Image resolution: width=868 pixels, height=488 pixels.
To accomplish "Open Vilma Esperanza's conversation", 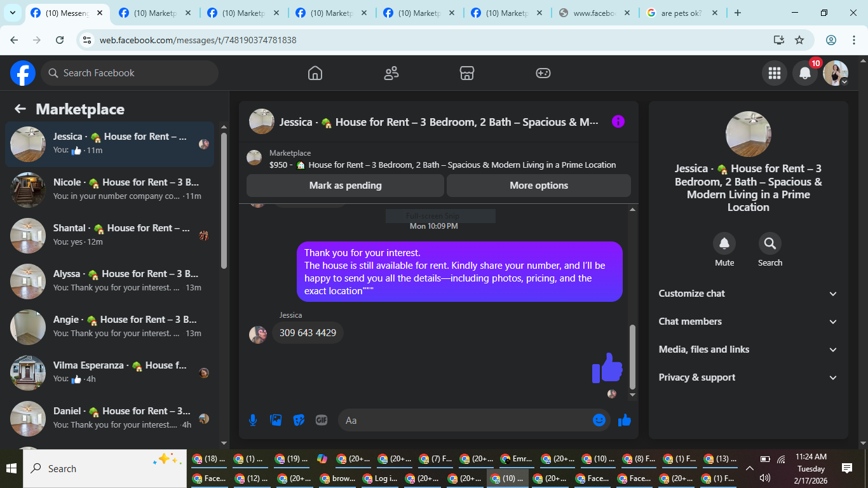I will [x=110, y=373].
